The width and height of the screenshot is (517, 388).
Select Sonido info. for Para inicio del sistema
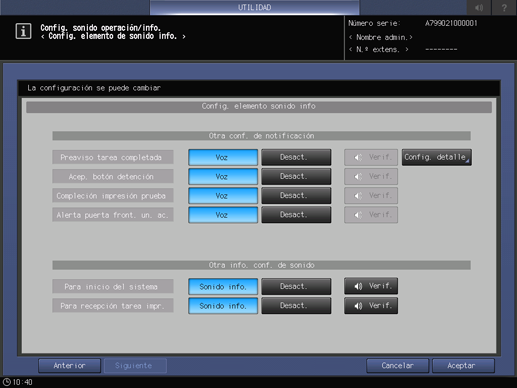tap(223, 287)
